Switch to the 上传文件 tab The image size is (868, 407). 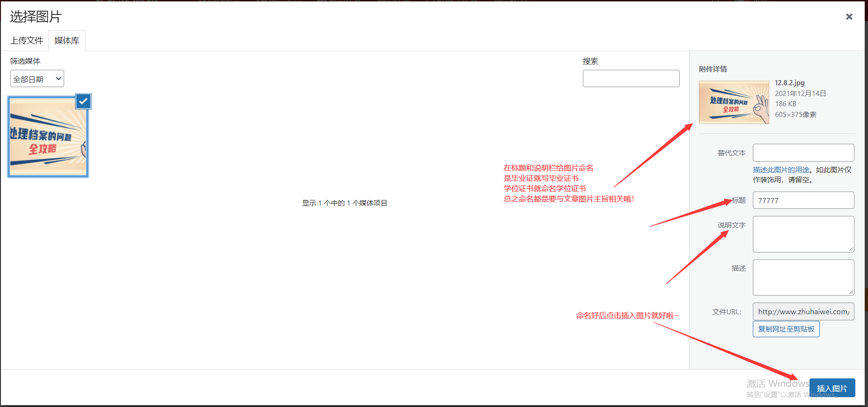pyautogui.click(x=27, y=41)
